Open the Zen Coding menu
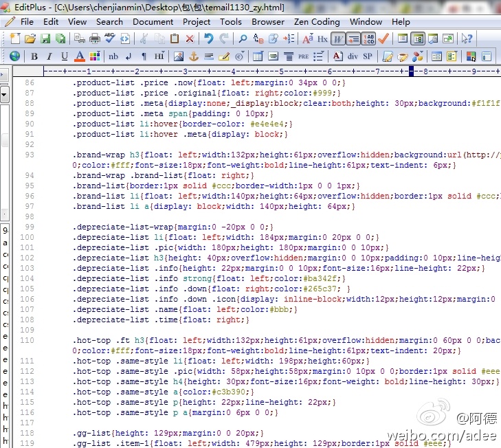Screen dimensions: 501x448 317,22
